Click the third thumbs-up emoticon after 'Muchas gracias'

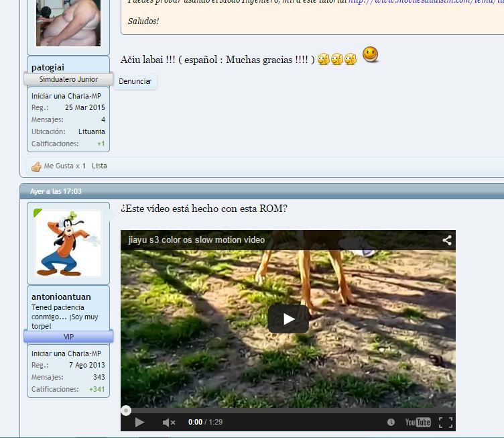pos(351,59)
